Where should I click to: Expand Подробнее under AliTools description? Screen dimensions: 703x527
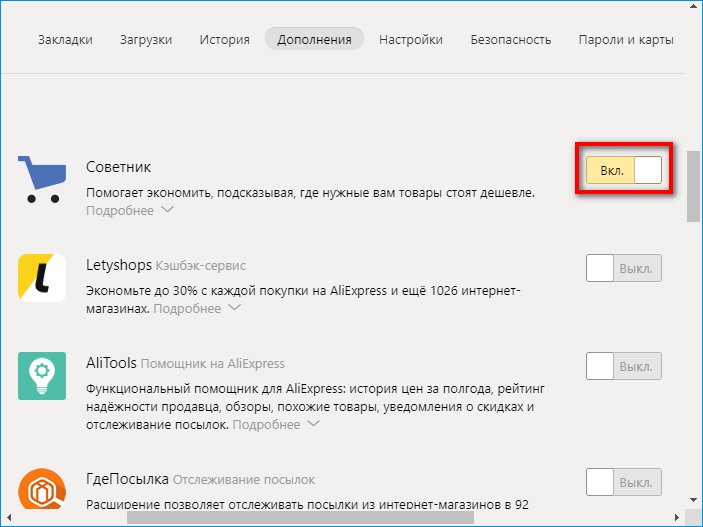coord(276,424)
